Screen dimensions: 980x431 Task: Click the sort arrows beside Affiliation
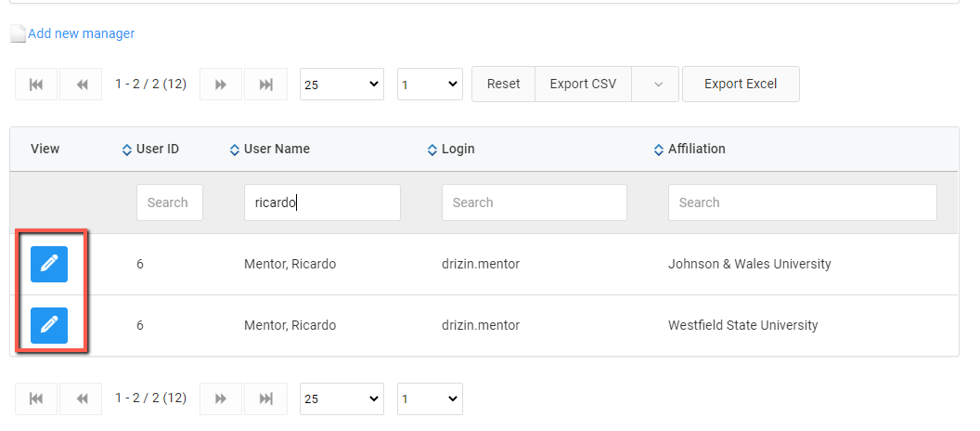point(658,150)
